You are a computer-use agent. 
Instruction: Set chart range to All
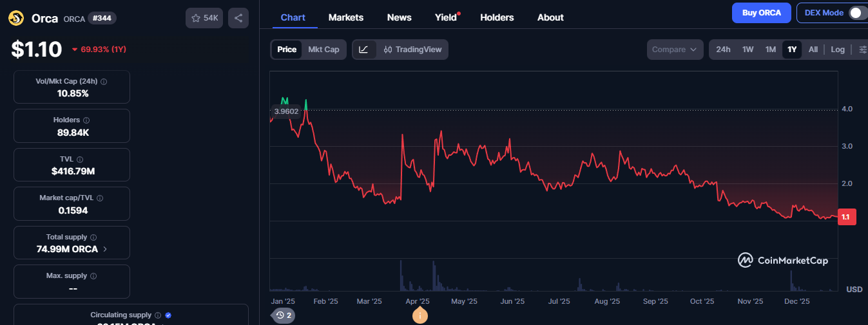813,50
